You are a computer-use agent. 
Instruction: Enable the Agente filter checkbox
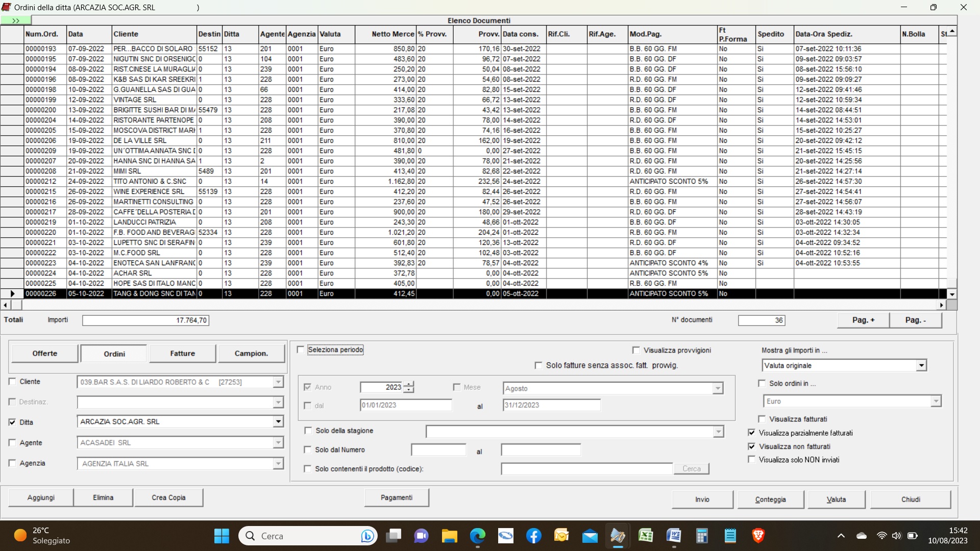(13, 443)
